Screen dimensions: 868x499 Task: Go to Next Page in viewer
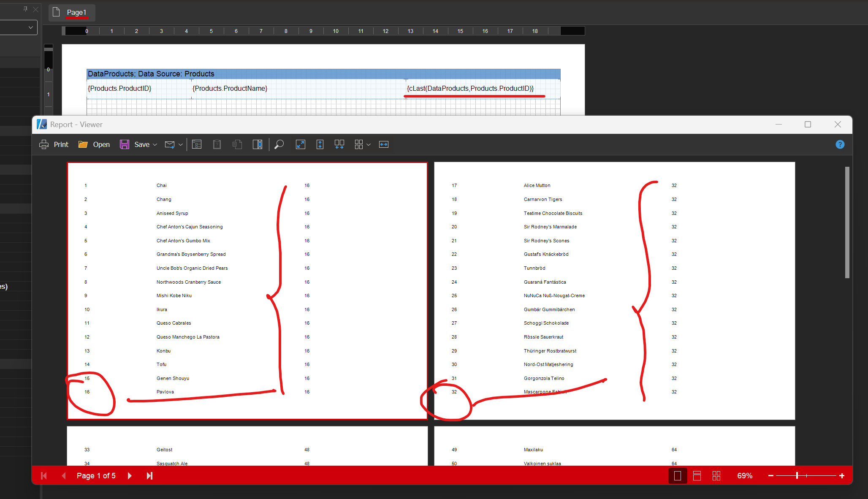coord(130,476)
